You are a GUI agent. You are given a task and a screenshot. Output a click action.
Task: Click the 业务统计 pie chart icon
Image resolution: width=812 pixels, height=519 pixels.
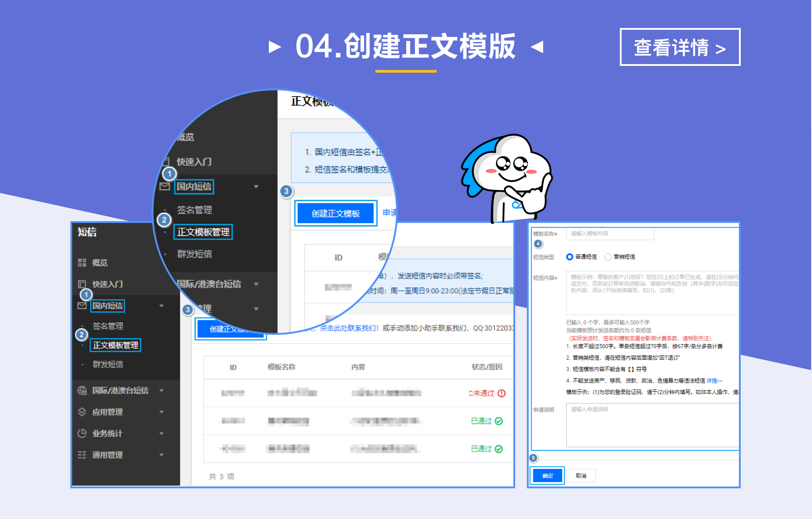(82, 433)
